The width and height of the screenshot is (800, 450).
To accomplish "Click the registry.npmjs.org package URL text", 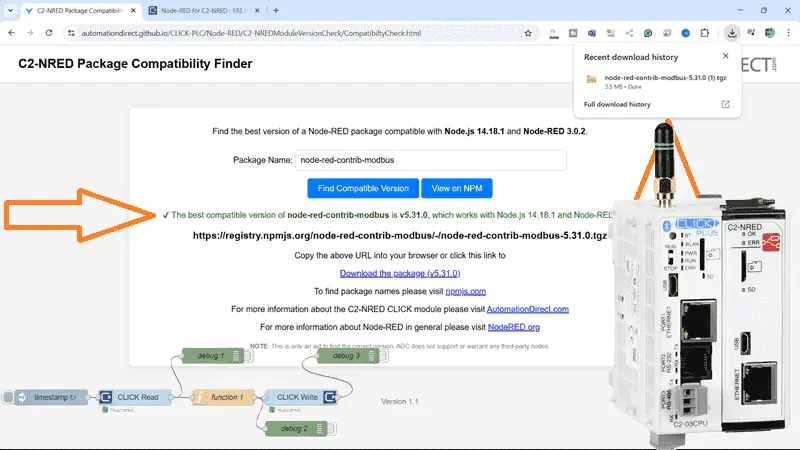I will pos(400,236).
